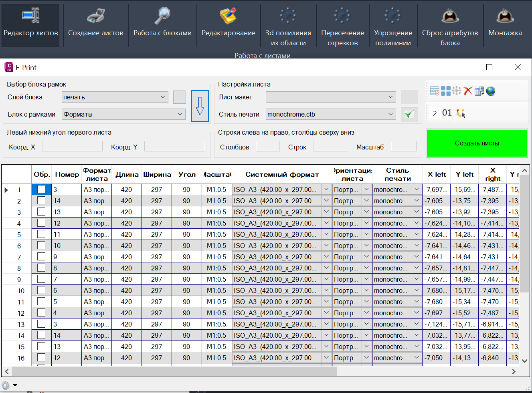Check the box in row 10
This screenshot has height=393, width=532.
coord(41,290)
